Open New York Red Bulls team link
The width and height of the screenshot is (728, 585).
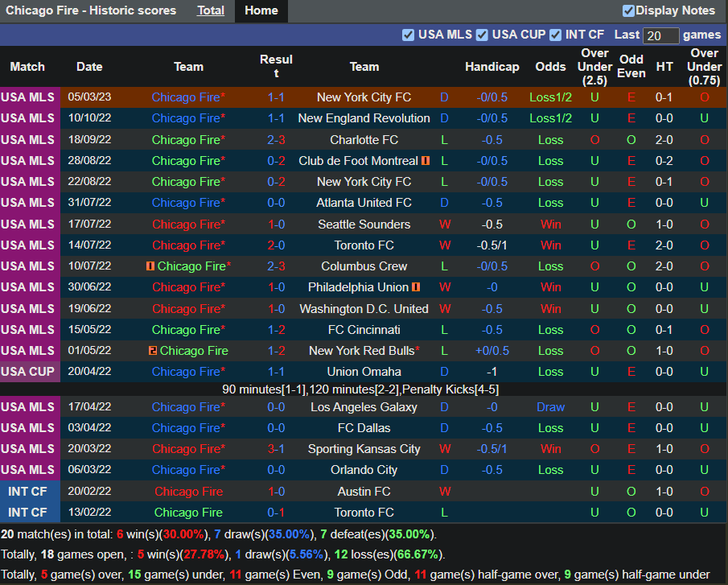coord(364,351)
